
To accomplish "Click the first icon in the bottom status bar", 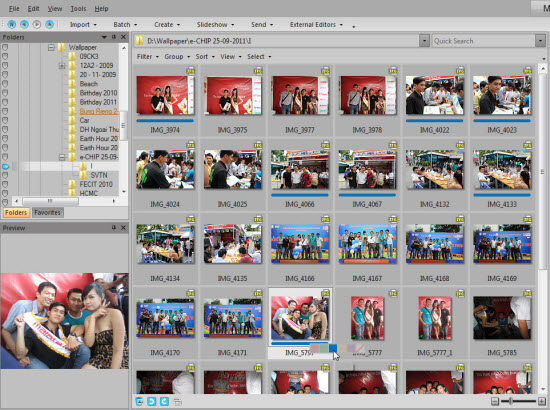I will (139, 401).
